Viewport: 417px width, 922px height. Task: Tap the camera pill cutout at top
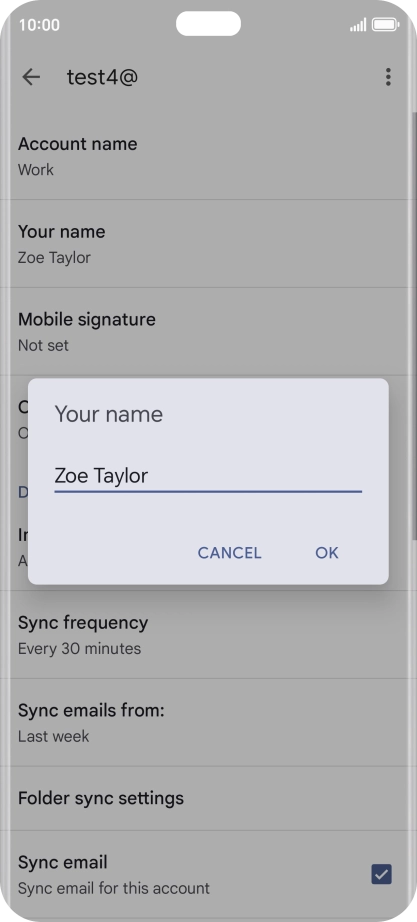click(x=208, y=24)
